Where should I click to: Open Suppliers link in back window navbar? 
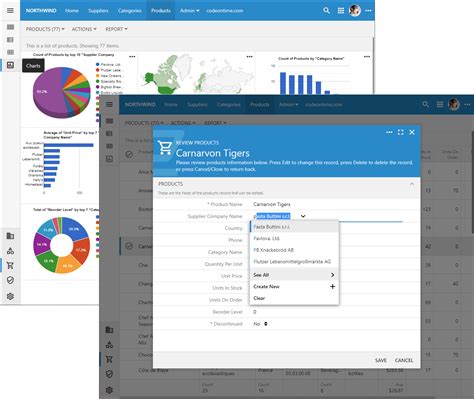tap(98, 11)
